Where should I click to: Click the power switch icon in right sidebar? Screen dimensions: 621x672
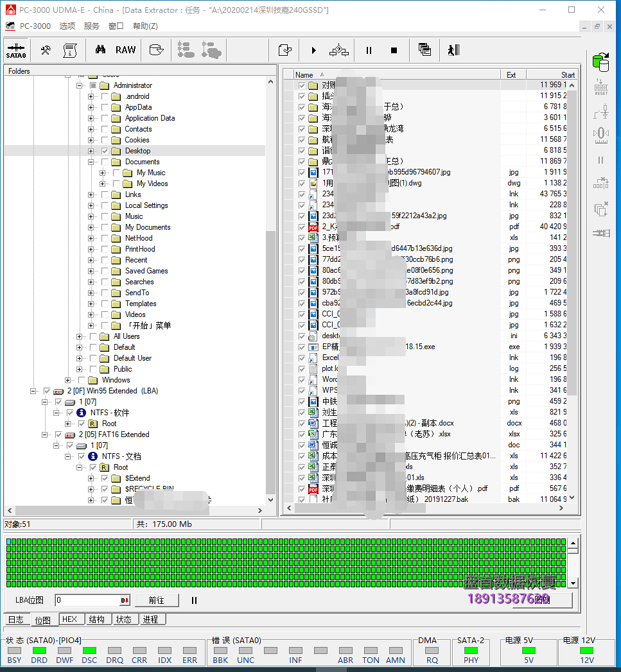(x=601, y=113)
